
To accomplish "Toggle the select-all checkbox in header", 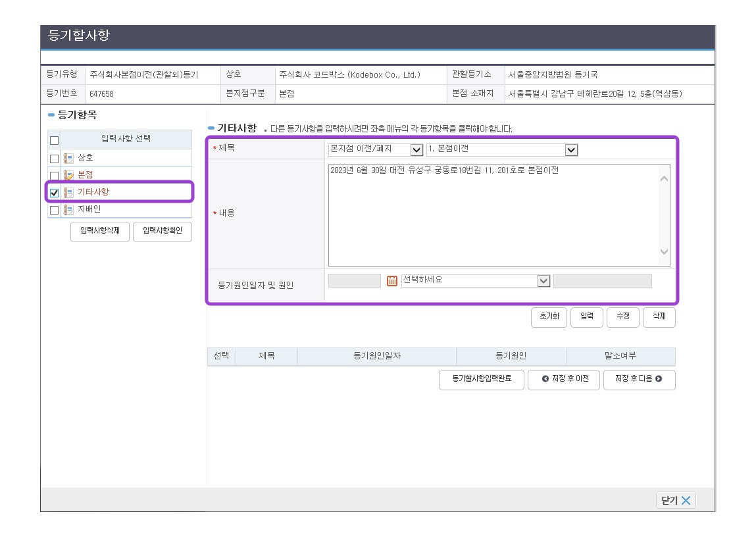I will point(55,140).
